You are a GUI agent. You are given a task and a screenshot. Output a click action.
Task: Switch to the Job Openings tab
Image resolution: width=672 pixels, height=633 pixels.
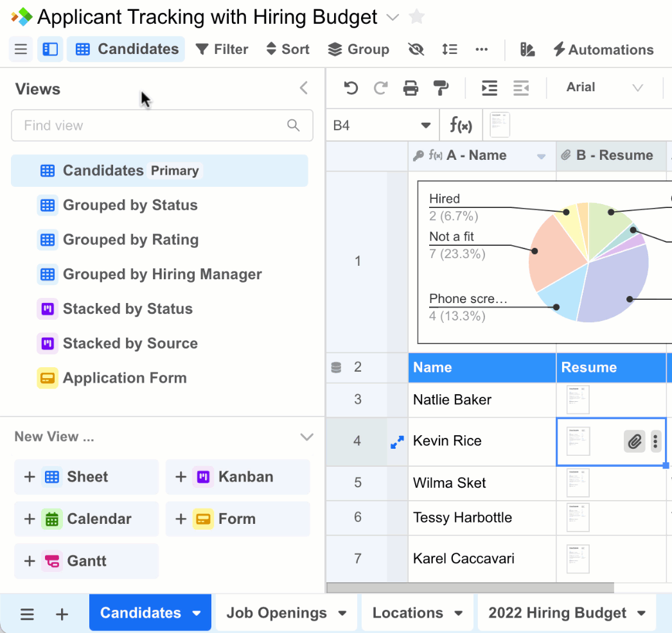(278, 613)
